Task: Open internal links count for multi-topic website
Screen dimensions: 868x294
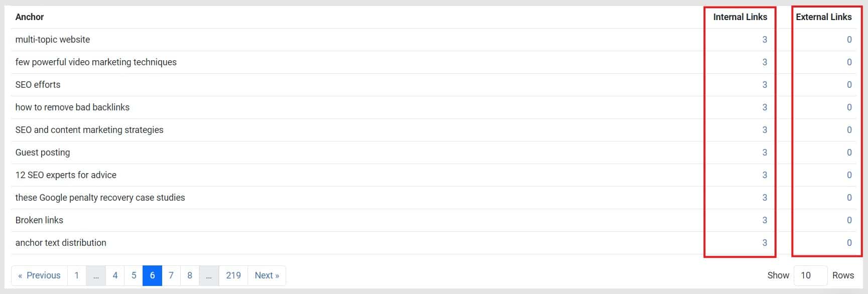Action: [765, 40]
